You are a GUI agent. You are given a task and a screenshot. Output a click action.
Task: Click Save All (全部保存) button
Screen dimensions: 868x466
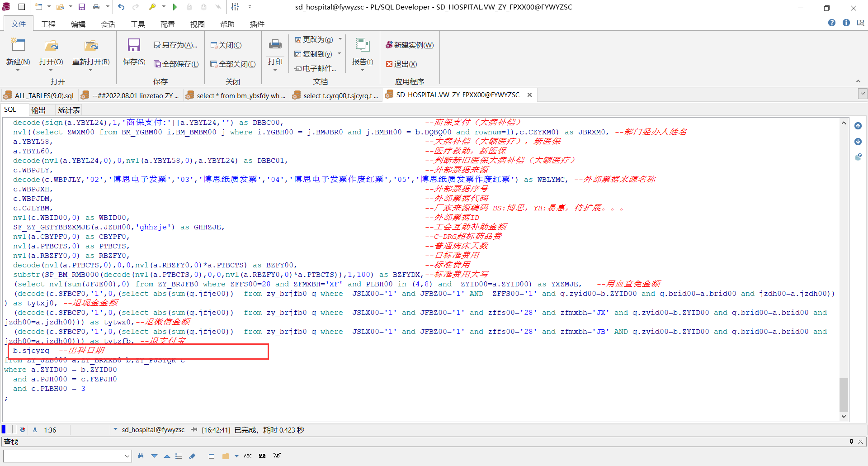176,64
